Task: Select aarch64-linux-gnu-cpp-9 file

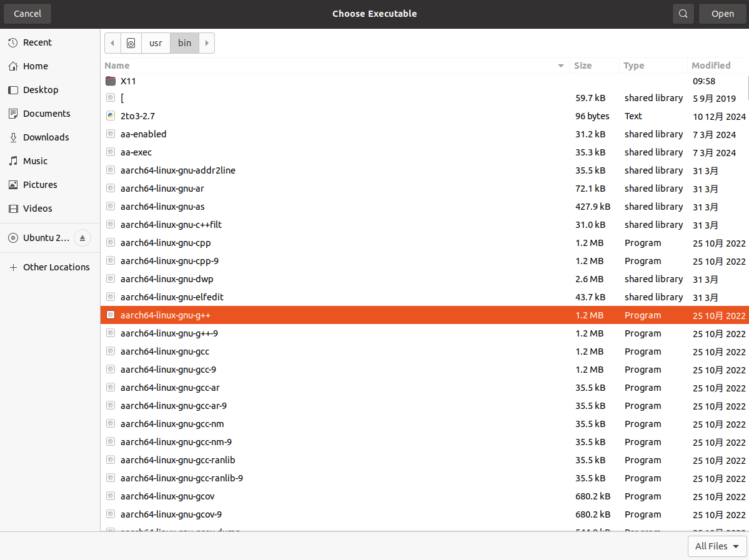Action: (x=424, y=261)
